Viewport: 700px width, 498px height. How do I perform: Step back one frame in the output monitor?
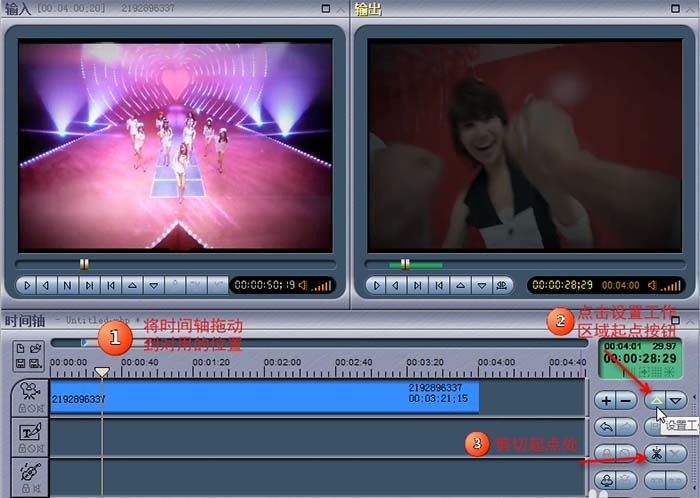coord(396,285)
